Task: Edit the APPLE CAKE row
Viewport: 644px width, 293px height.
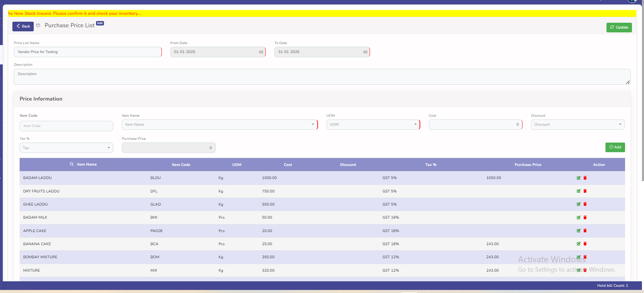Action: pos(579,231)
